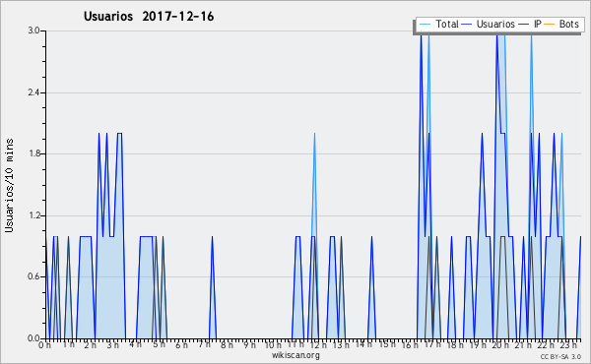
Task: Click the chart title 'Usuarios 2017-12-16'
Action: click(149, 17)
